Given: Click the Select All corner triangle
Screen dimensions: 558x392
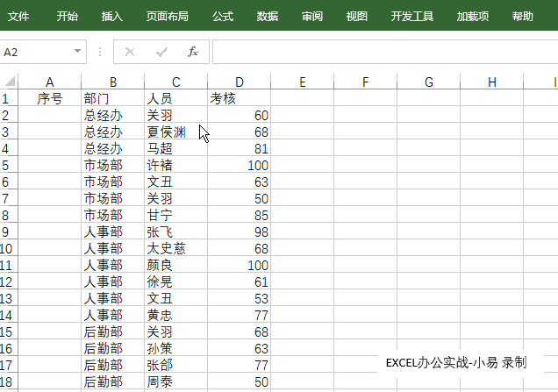Looking at the screenshot, I should (x=10, y=82).
